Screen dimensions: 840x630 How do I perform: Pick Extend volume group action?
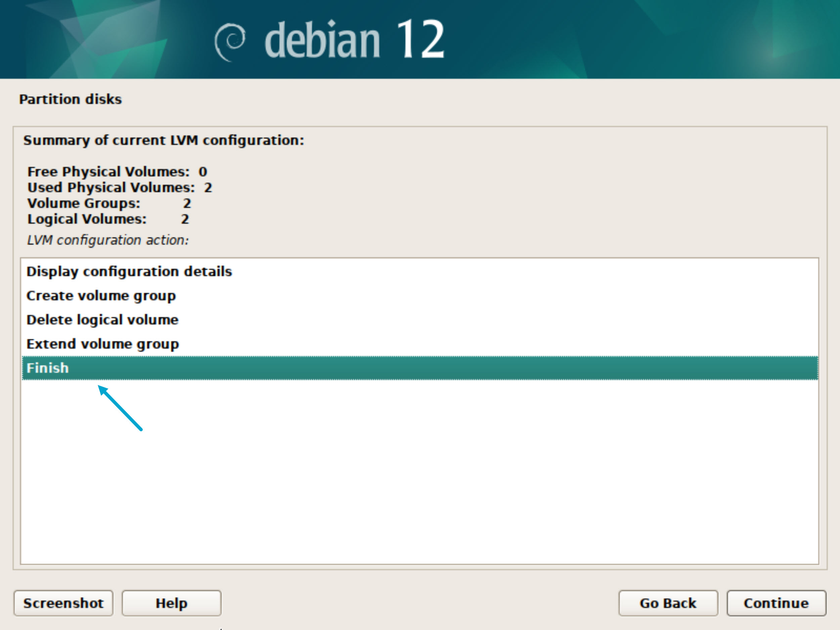click(102, 344)
